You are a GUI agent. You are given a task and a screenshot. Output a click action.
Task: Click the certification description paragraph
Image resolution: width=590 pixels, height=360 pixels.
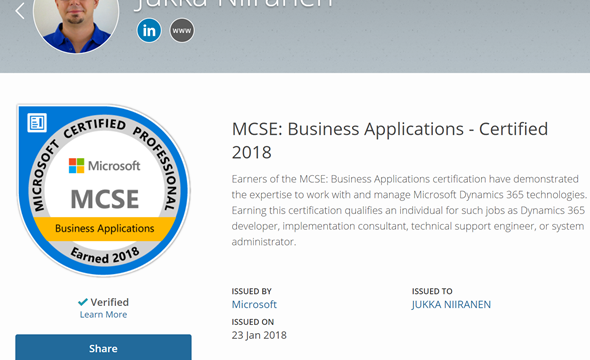coord(409,210)
